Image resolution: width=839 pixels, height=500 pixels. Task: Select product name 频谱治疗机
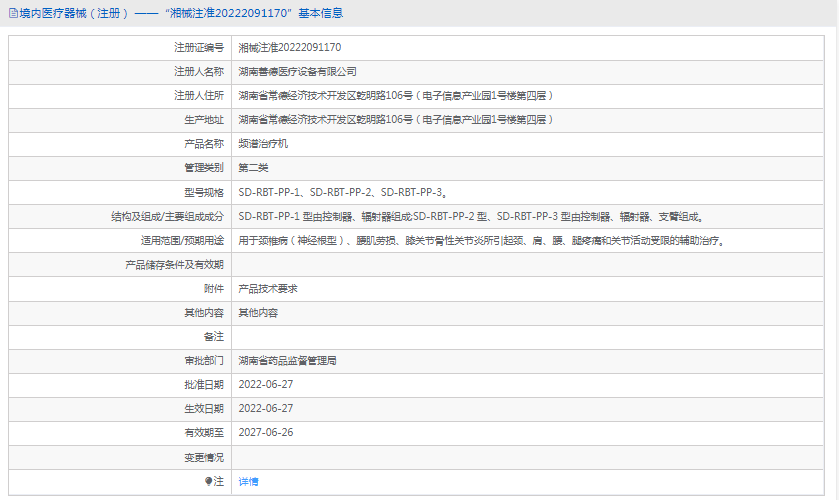tap(263, 144)
